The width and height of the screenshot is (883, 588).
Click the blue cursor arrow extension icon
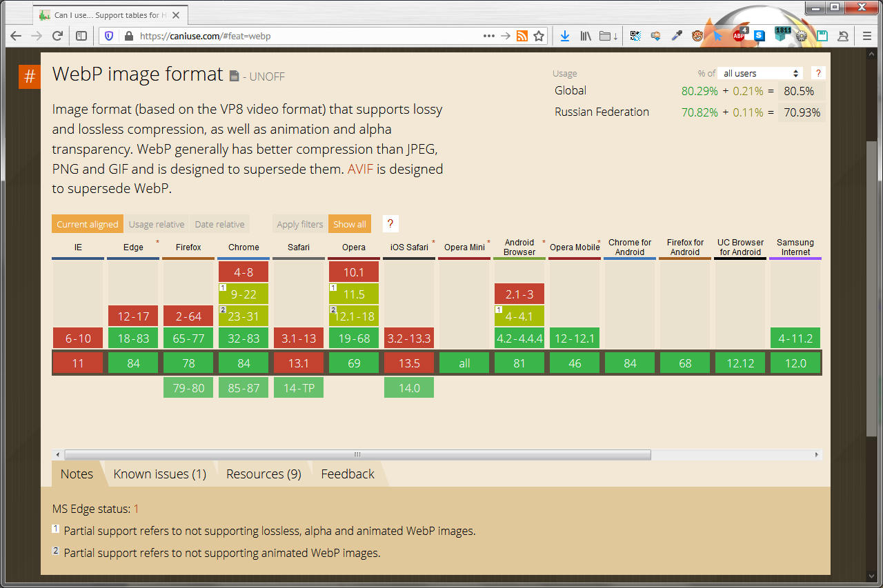pyautogui.click(x=718, y=36)
